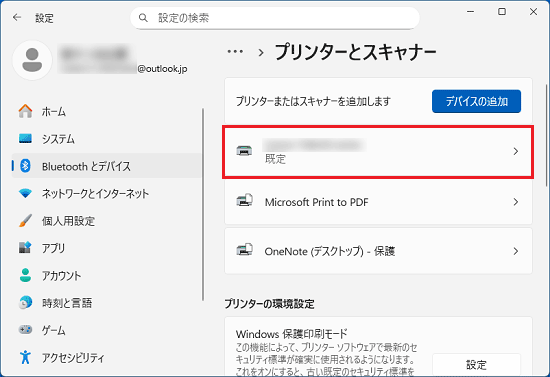
Task: Open ネットワークとインターネット settings
Action: (x=107, y=193)
